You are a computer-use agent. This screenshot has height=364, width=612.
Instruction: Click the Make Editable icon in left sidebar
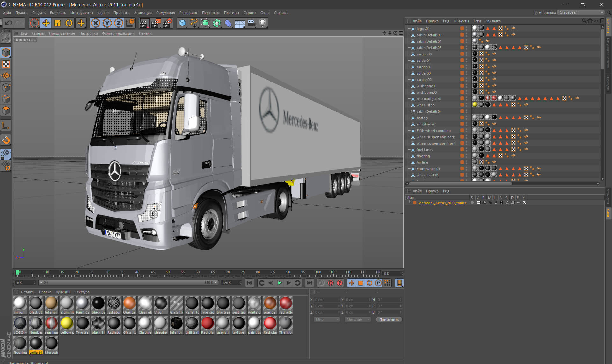[6, 38]
